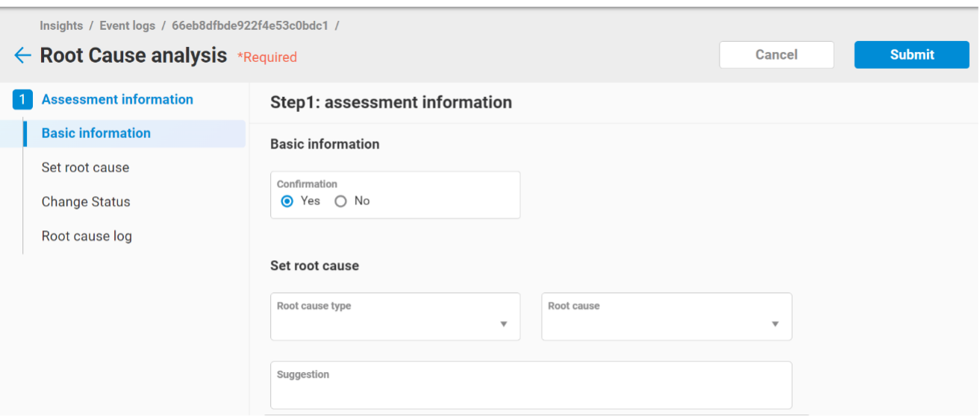Image resolution: width=980 pixels, height=419 pixels.
Task: Cancel the root cause analysis
Action: pyautogui.click(x=776, y=54)
